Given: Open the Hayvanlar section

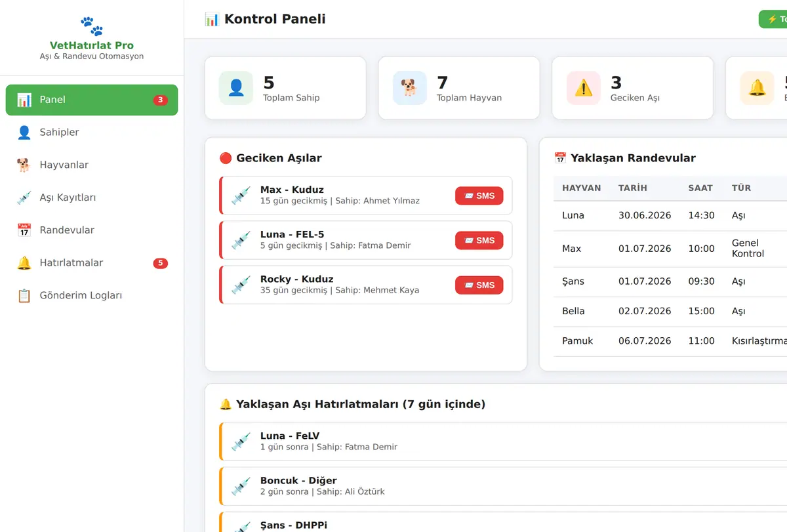Looking at the screenshot, I should [92, 165].
